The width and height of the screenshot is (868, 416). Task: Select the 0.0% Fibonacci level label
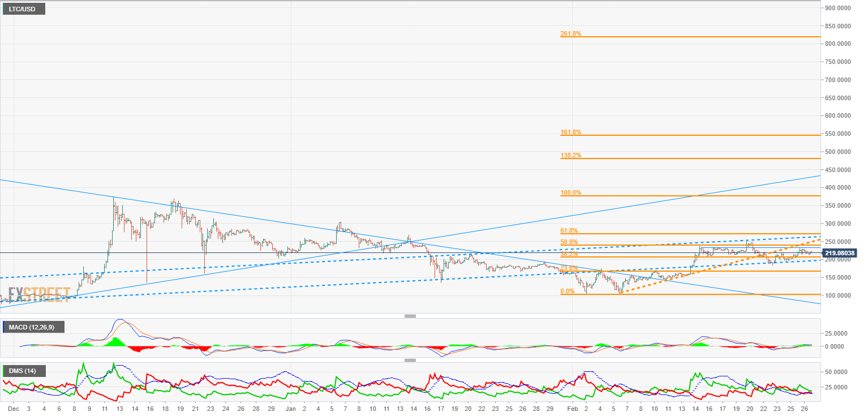(568, 291)
